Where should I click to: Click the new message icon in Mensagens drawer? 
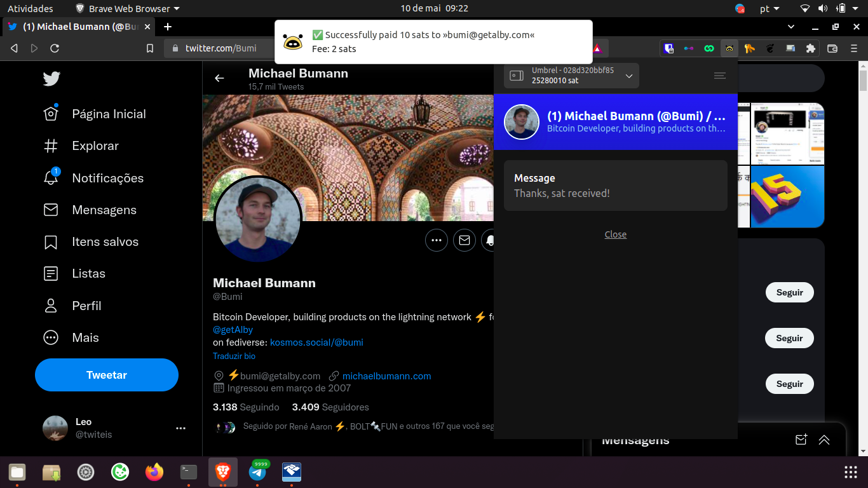(x=801, y=440)
